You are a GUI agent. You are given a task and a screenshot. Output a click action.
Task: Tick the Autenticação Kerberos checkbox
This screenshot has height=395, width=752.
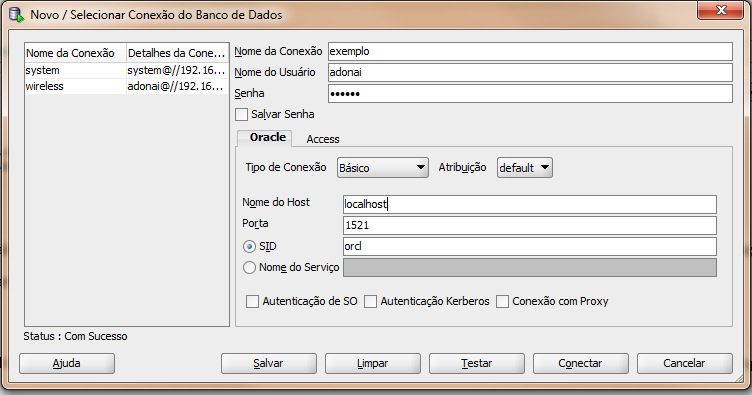pos(370,302)
